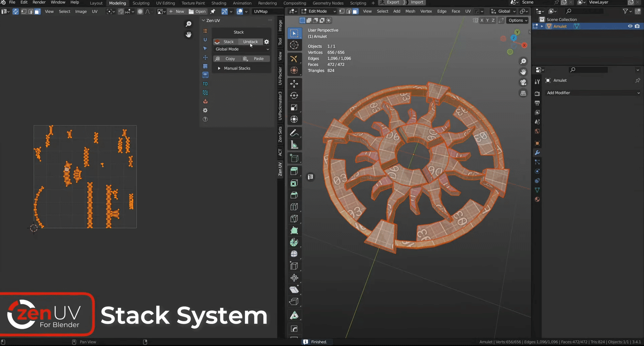Select the Move tool in viewport toolbar

click(x=294, y=83)
